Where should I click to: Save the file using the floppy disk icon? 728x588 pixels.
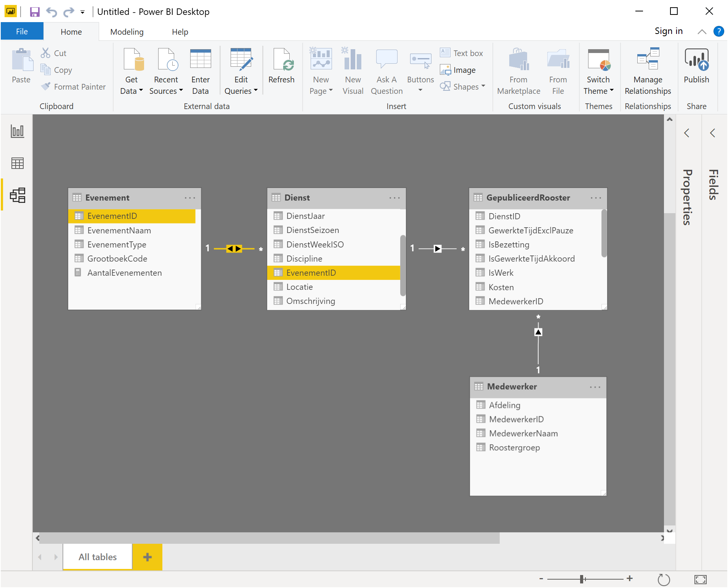pos(35,12)
